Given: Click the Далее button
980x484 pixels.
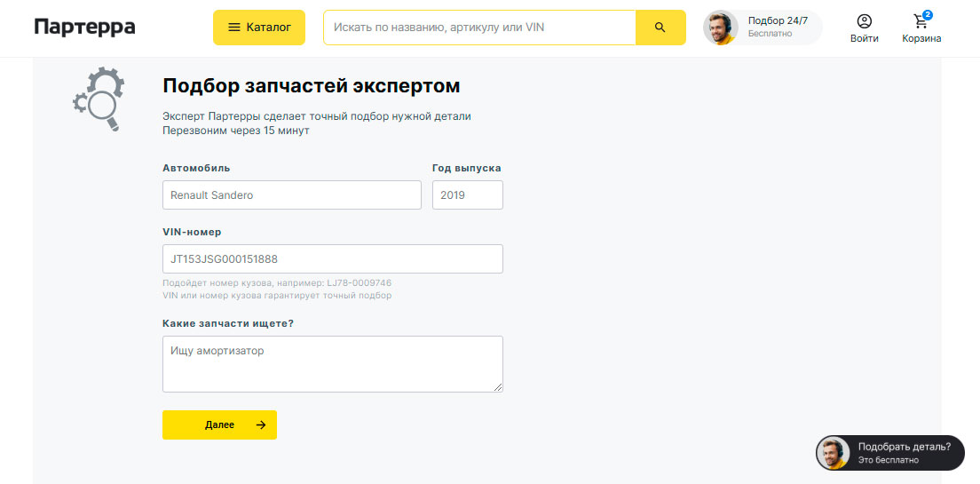Looking at the screenshot, I should (219, 424).
